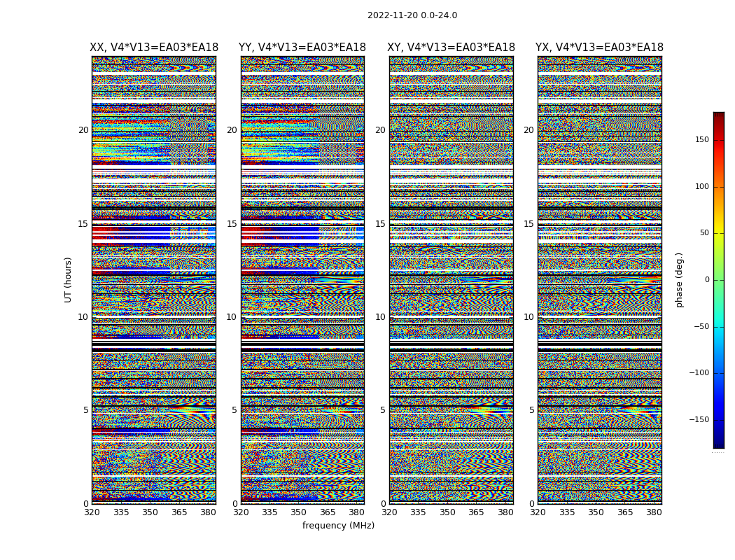The height and width of the screenshot is (560, 735).
Task: Click the 100 tick on the colorbar
Action: click(x=702, y=186)
